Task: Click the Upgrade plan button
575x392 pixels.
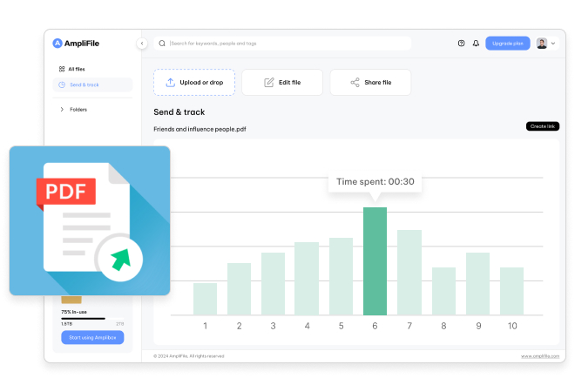Action: click(507, 43)
